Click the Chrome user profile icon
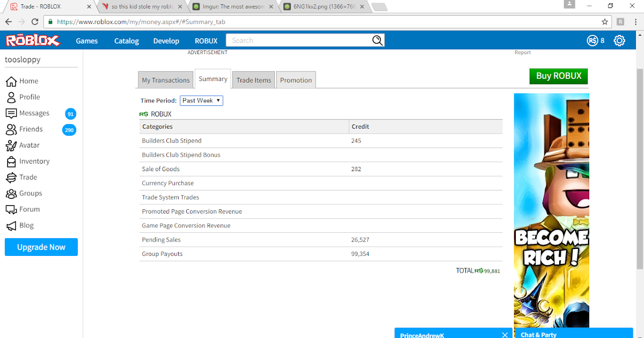The width and height of the screenshot is (644, 338). click(569, 5)
